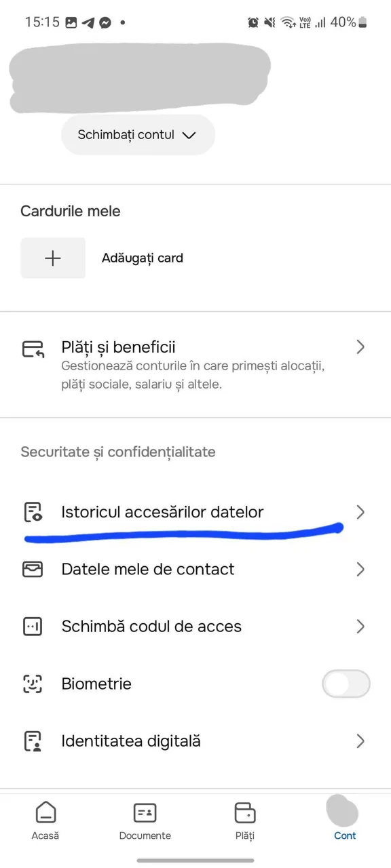The image size is (391, 868).
Task: Tap the Istoricul accesărilor datelor document icon
Action: pos(33,512)
